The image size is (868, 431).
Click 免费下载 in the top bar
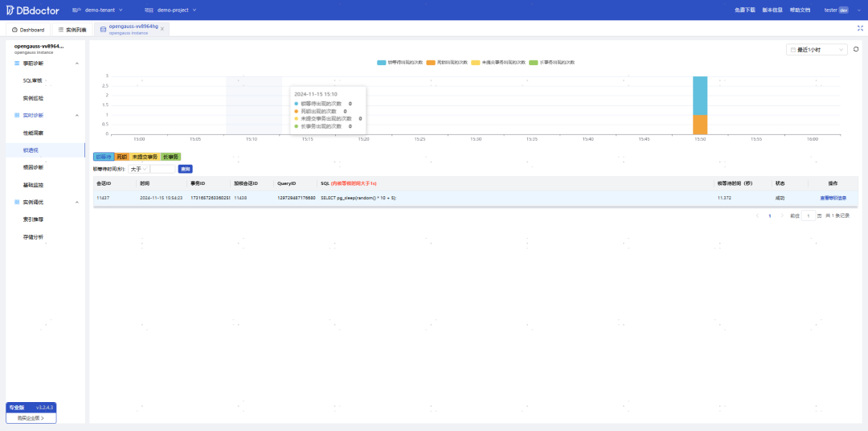coord(744,10)
